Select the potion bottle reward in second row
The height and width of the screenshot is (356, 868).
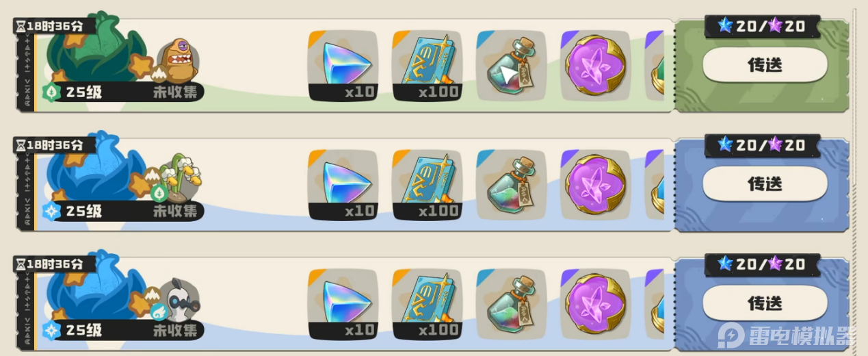(x=511, y=184)
